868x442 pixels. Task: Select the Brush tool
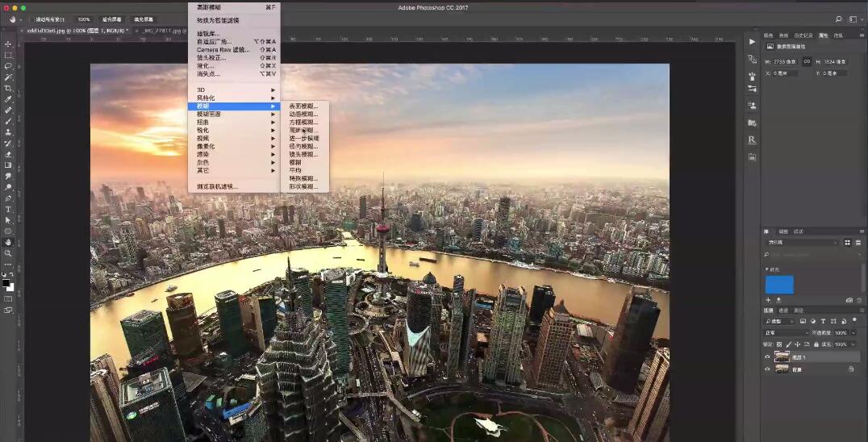(x=8, y=121)
